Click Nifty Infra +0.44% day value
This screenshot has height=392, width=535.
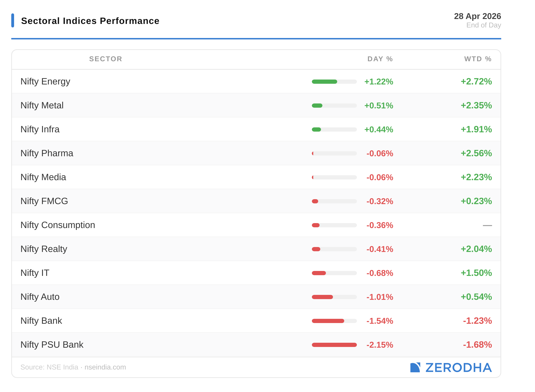378,129
